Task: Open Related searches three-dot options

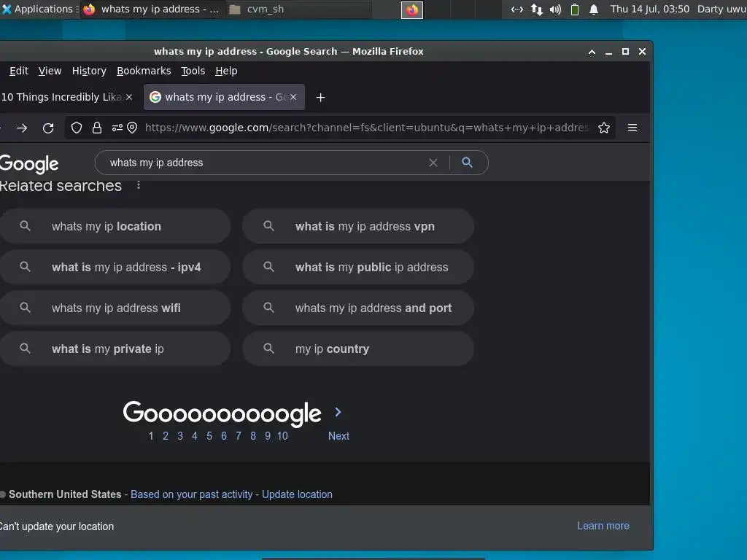Action: (x=139, y=185)
